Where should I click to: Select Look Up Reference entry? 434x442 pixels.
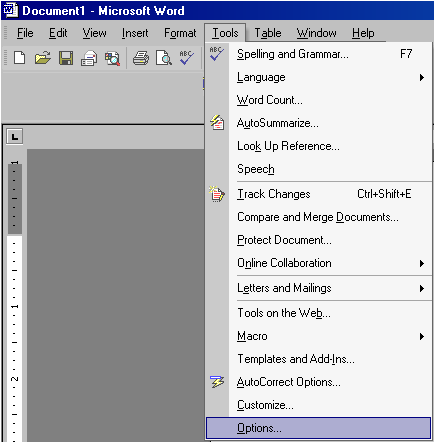pos(318,146)
